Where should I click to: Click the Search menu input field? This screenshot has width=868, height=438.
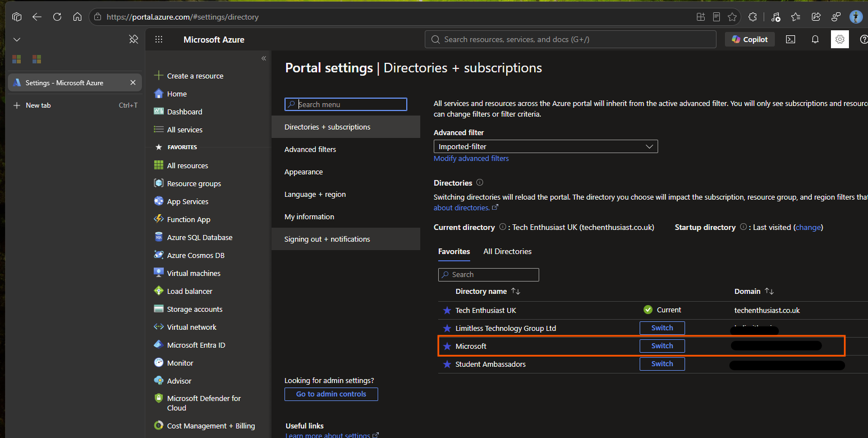[x=346, y=104]
